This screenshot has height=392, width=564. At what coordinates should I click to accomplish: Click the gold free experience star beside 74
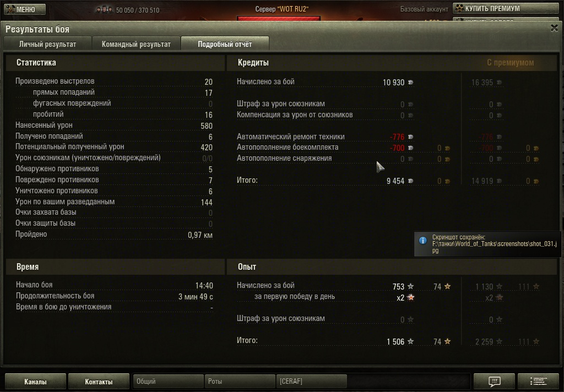(x=447, y=286)
